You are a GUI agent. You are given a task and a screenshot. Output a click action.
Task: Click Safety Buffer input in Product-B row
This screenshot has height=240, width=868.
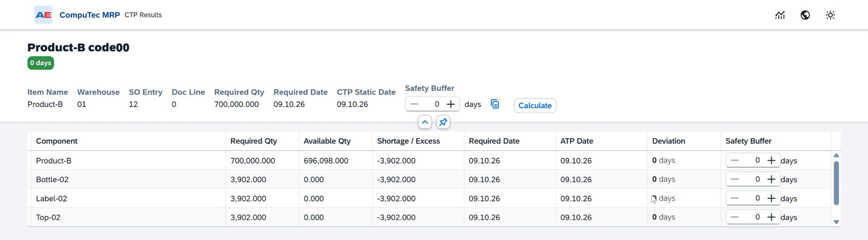point(753,160)
